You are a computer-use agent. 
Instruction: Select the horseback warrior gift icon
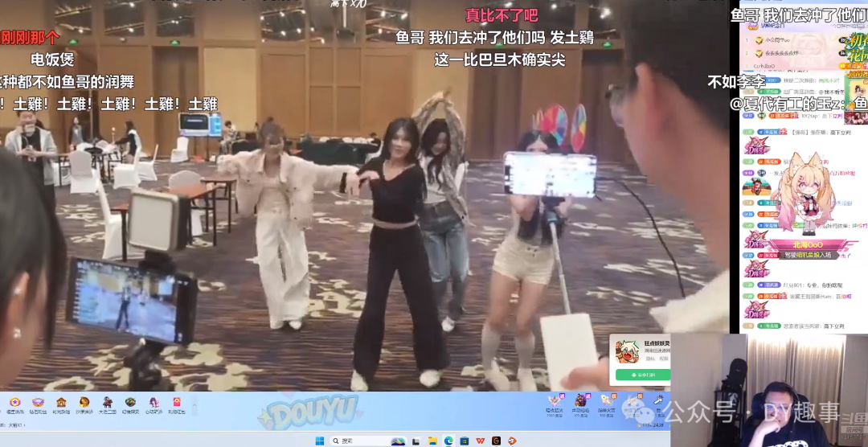(107, 403)
